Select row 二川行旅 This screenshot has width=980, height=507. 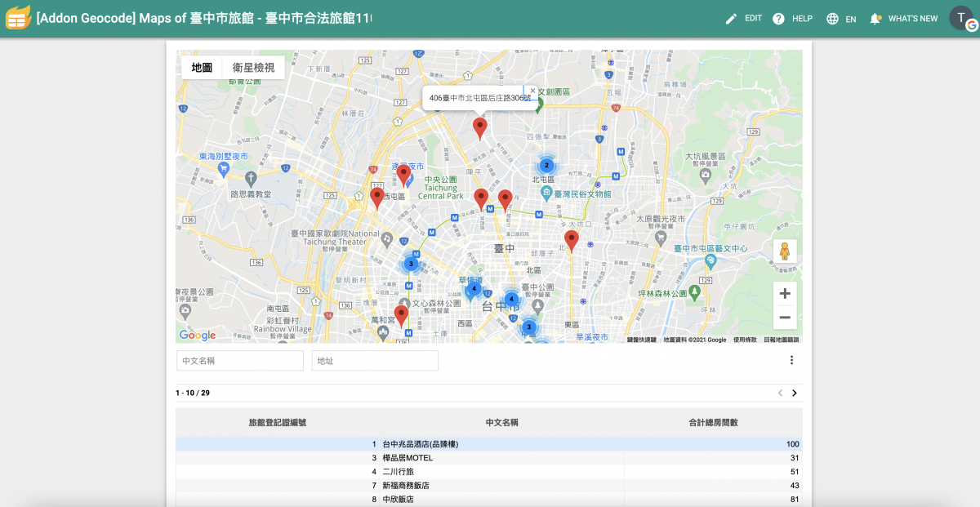point(489,472)
